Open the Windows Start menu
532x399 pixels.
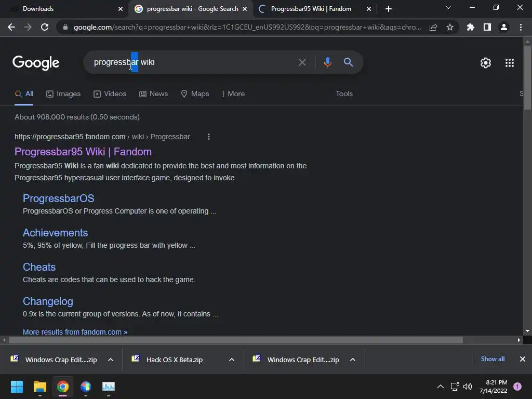[x=17, y=387]
